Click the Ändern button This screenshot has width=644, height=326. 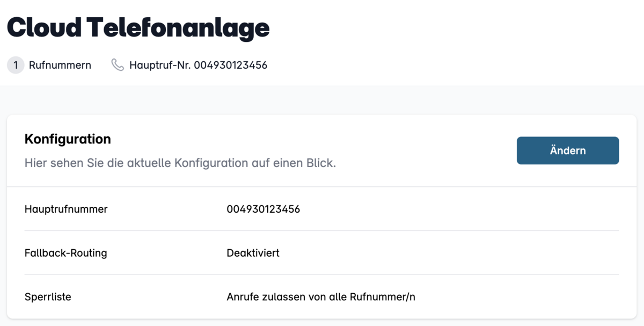click(x=568, y=150)
